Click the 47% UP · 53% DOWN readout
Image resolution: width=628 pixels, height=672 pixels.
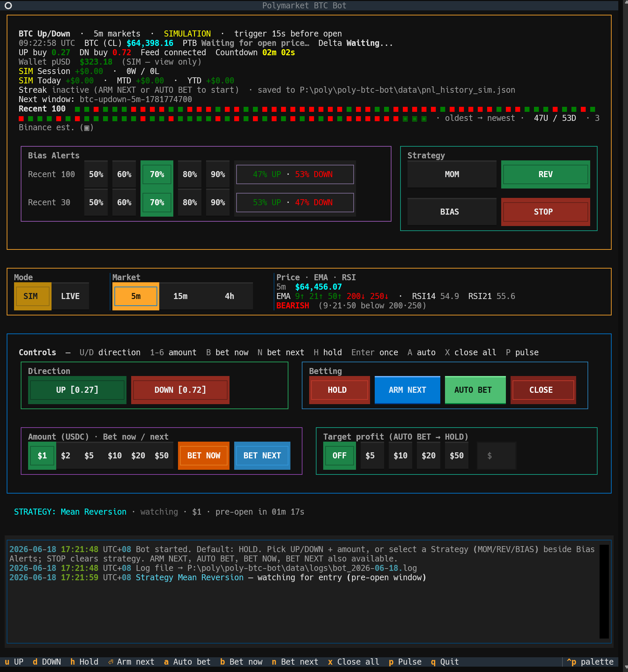[x=294, y=174]
